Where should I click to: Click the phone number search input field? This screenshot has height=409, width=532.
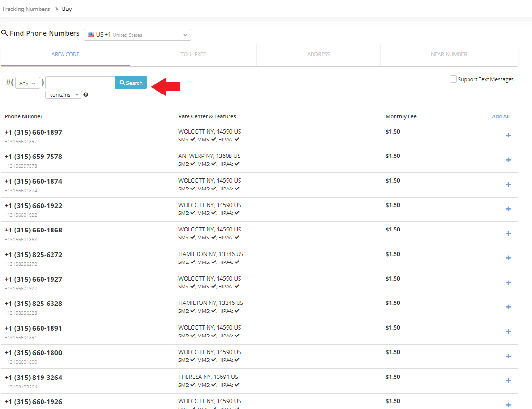80,82
